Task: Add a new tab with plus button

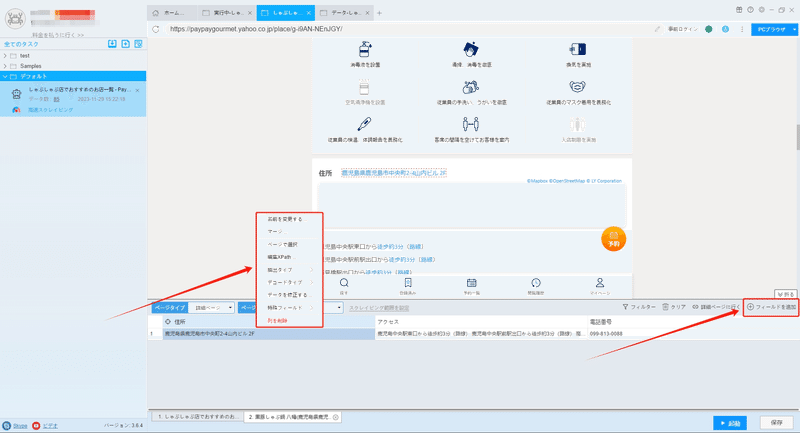Action: pos(379,13)
